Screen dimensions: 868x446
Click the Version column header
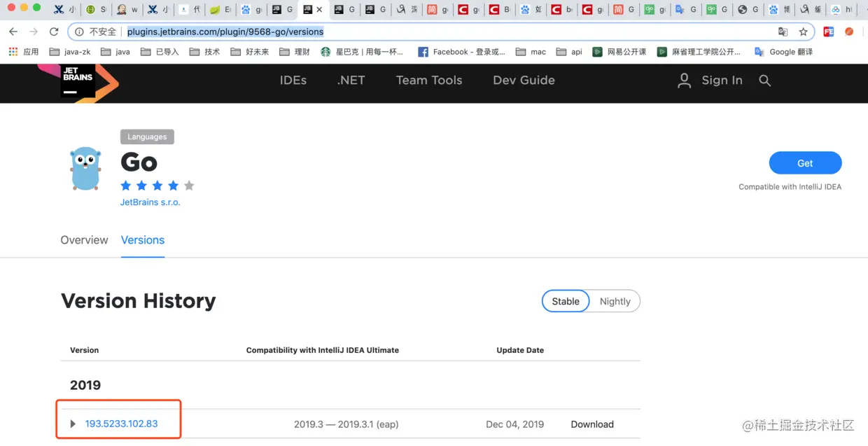click(84, 350)
